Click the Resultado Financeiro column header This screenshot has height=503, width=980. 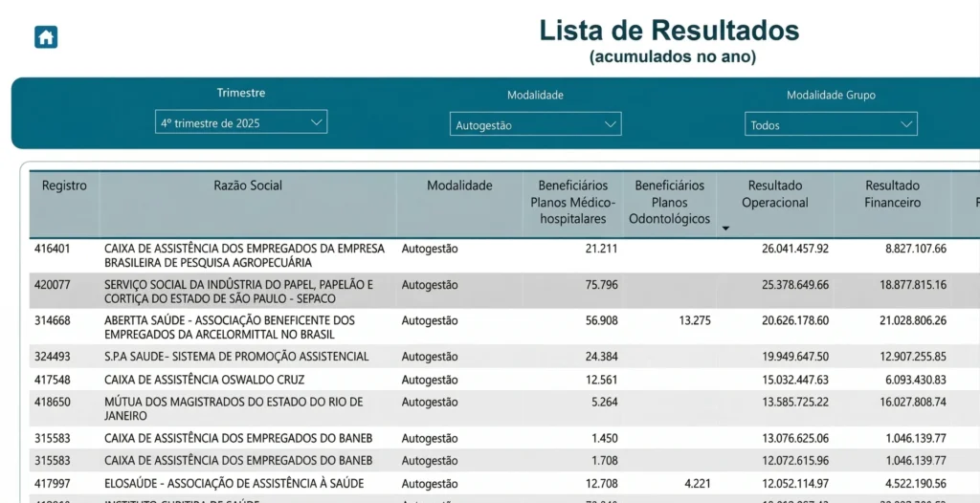tap(892, 194)
